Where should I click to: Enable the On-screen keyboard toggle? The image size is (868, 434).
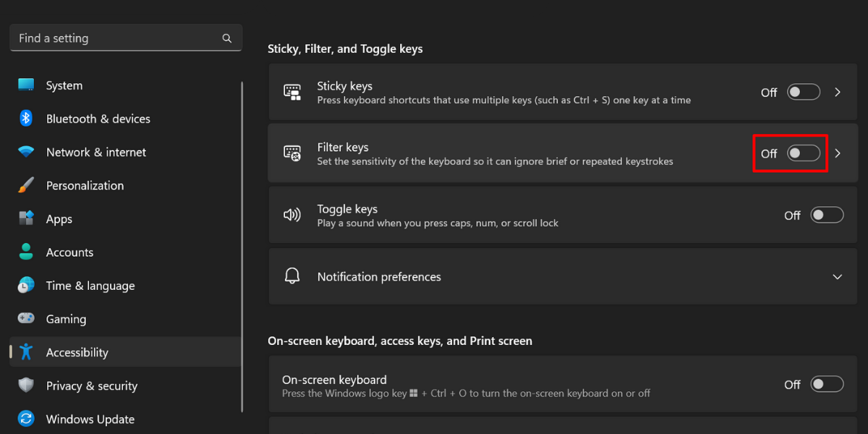(x=827, y=384)
